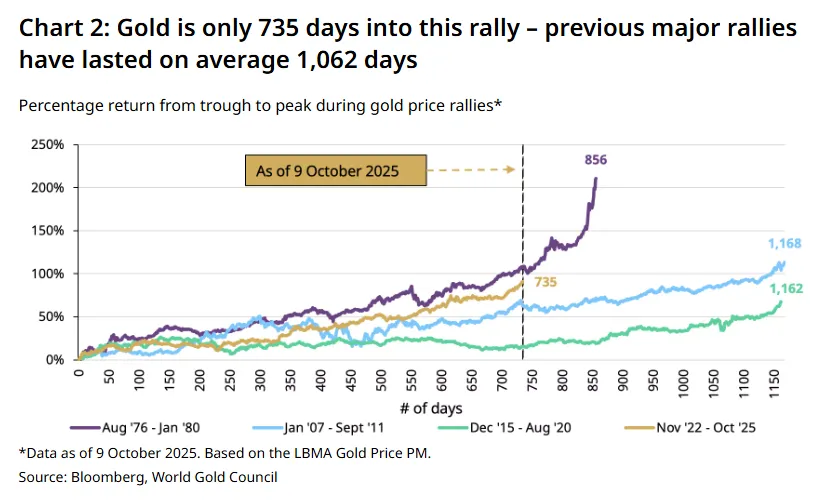
Task: Click the 0% y-axis tick label
Action: coord(55,359)
